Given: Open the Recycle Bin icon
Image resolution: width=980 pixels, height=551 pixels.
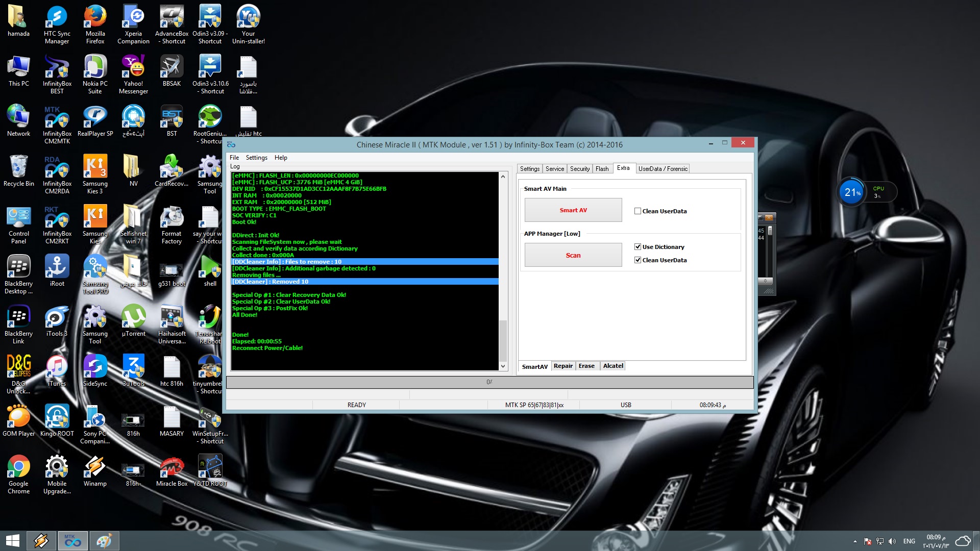Looking at the screenshot, I should [x=18, y=170].
